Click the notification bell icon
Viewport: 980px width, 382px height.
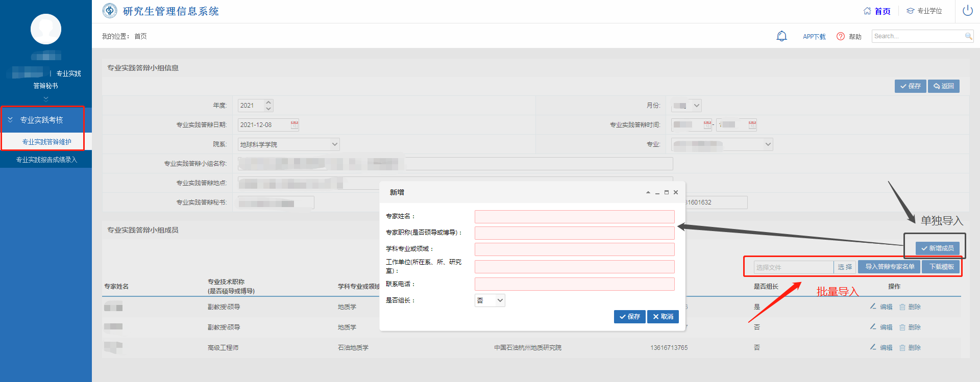(781, 36)
